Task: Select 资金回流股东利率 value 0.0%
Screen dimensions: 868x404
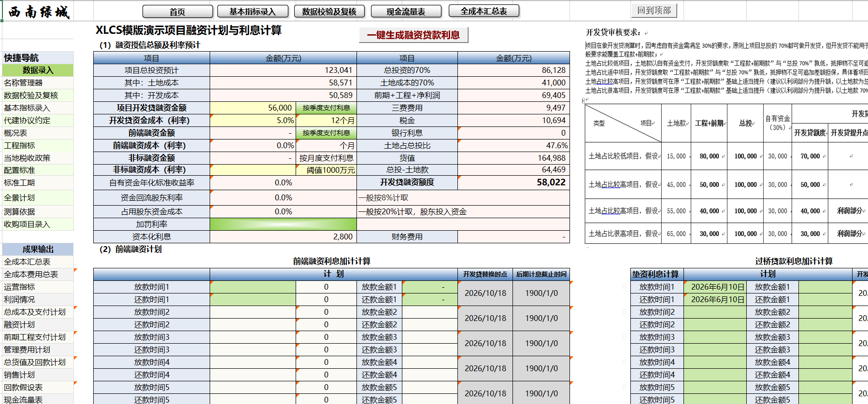Action: click(283, 197)
